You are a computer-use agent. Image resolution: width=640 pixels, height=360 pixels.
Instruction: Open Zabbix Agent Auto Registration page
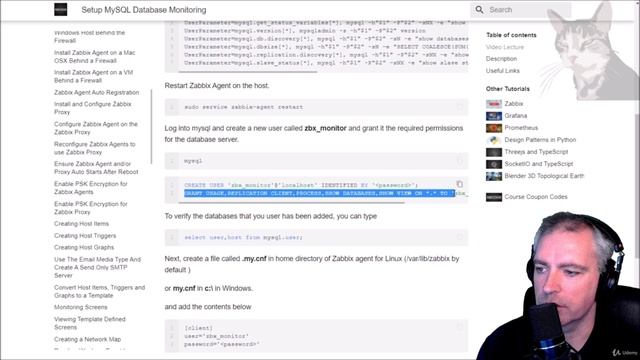[x=96, y=93]
